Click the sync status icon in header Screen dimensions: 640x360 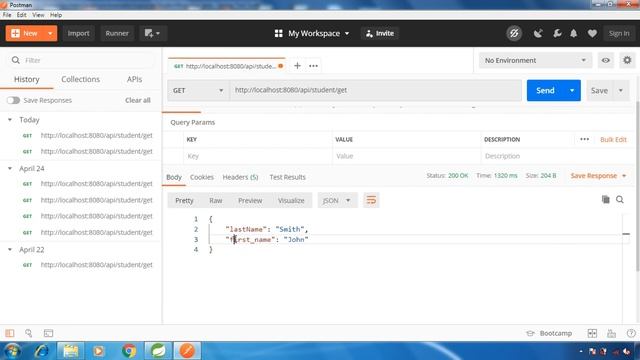point(514,33)
